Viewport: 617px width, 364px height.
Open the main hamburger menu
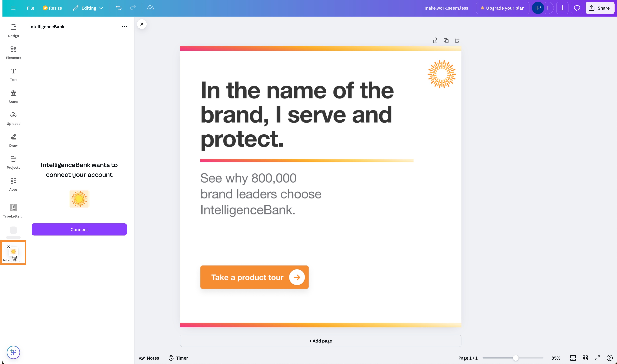pyautogui.click(x=13, y=8)
